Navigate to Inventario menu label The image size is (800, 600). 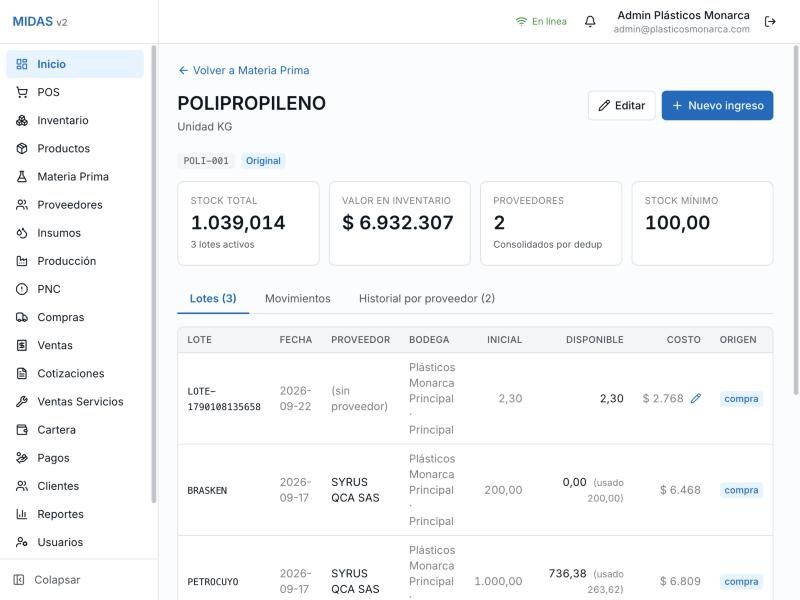click(63, 120)
